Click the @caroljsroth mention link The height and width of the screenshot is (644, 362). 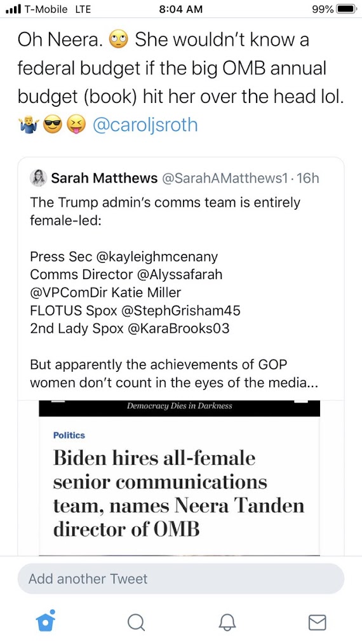click(x=145, y=126)
